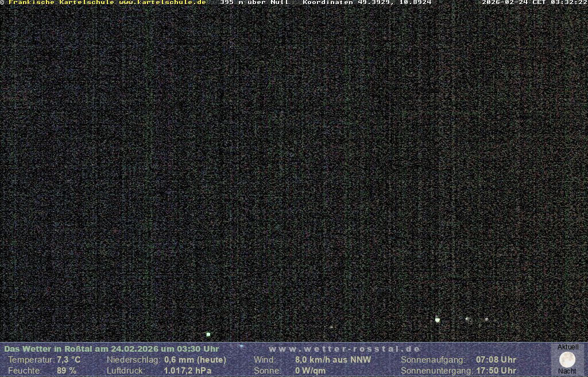Image resolution: width=588 pixels, height=377 pixels.
Task: Click the Sonnenuntergang time 17:50 Uhr
Action: (x=496, y=371)
